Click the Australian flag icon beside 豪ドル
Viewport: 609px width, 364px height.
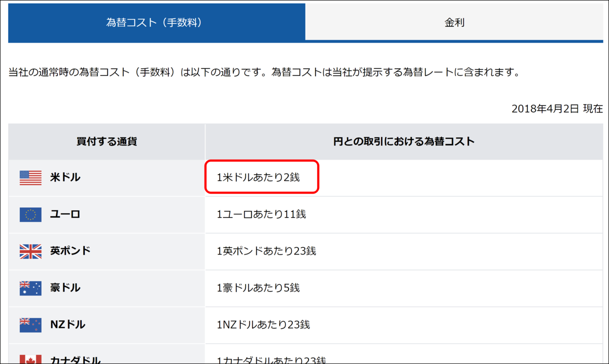pos(30,288)
